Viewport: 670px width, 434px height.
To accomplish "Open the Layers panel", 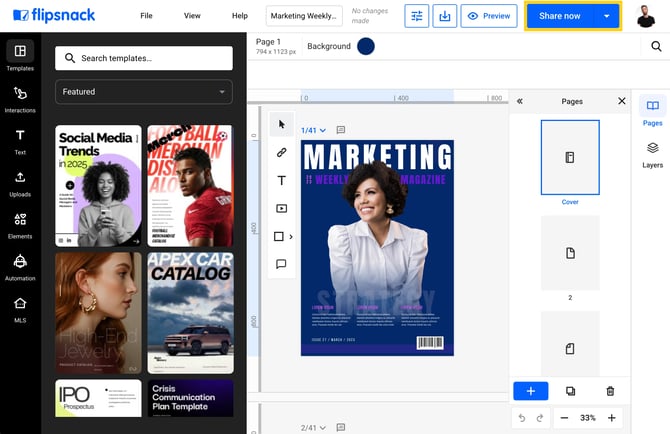I will [x=652, y=154].
